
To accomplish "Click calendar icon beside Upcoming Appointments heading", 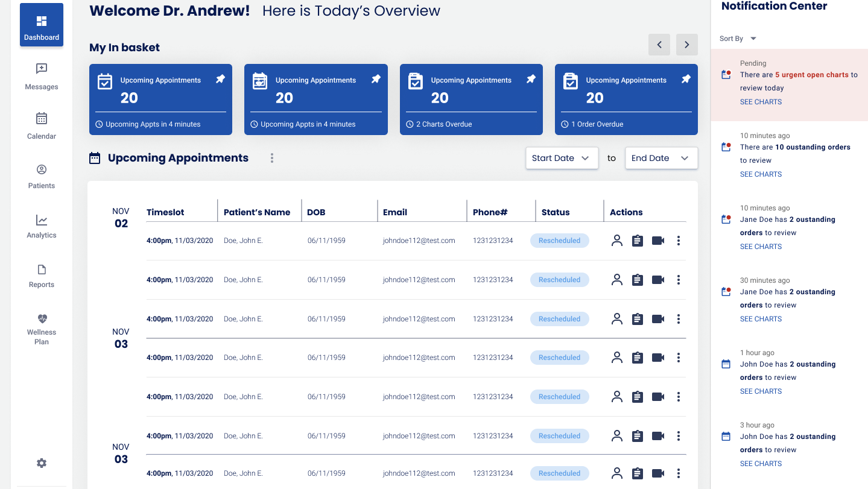I will coord(95,158).
